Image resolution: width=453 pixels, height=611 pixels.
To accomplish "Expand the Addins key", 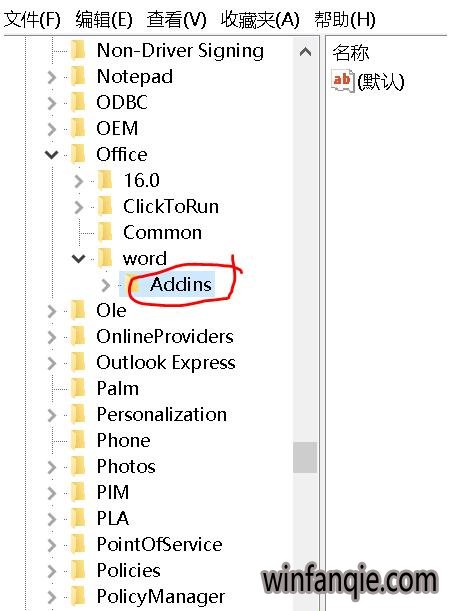I will click(106, 285).
